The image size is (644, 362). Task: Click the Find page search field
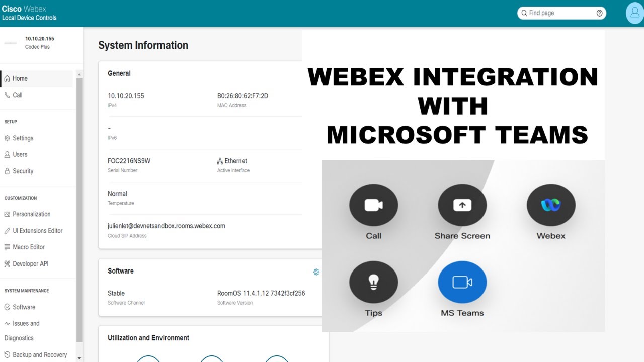561,13
